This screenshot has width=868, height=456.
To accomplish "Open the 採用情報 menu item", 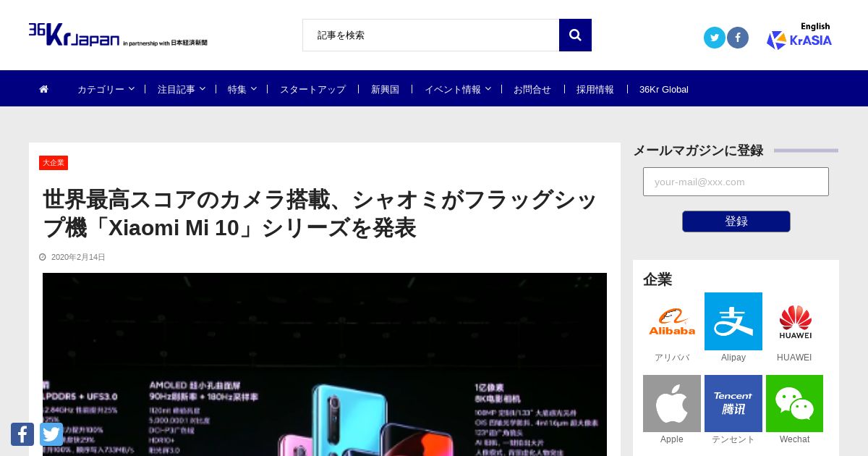I will (595, 89).
